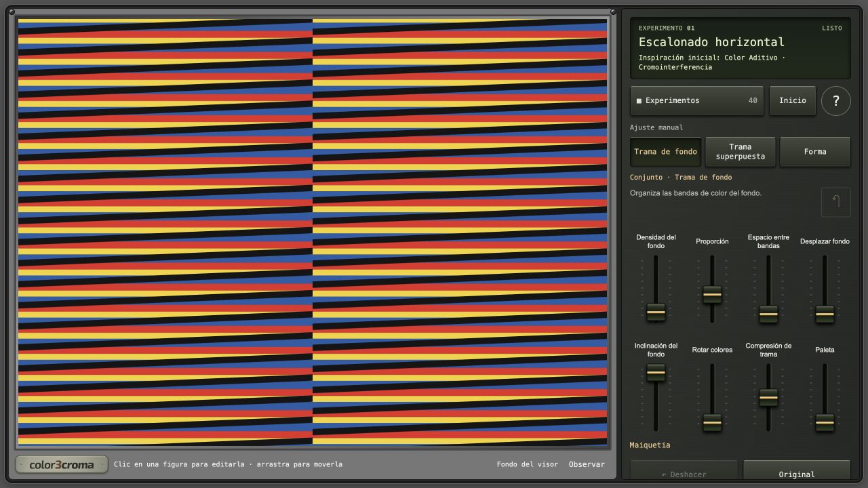Switch to Trama superpuesta tab
868x488 pixels.
click(740, 152)
